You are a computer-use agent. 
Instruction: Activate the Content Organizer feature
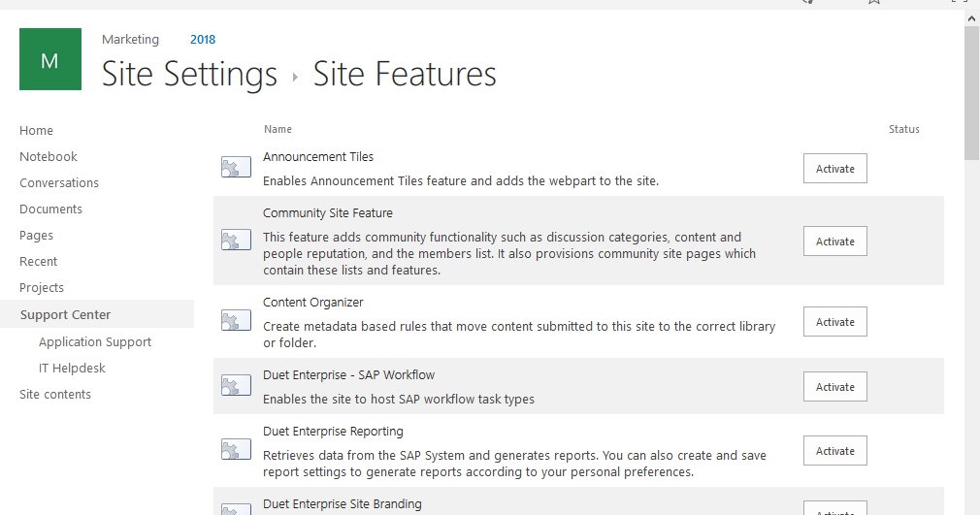click(x=834, y=322)
